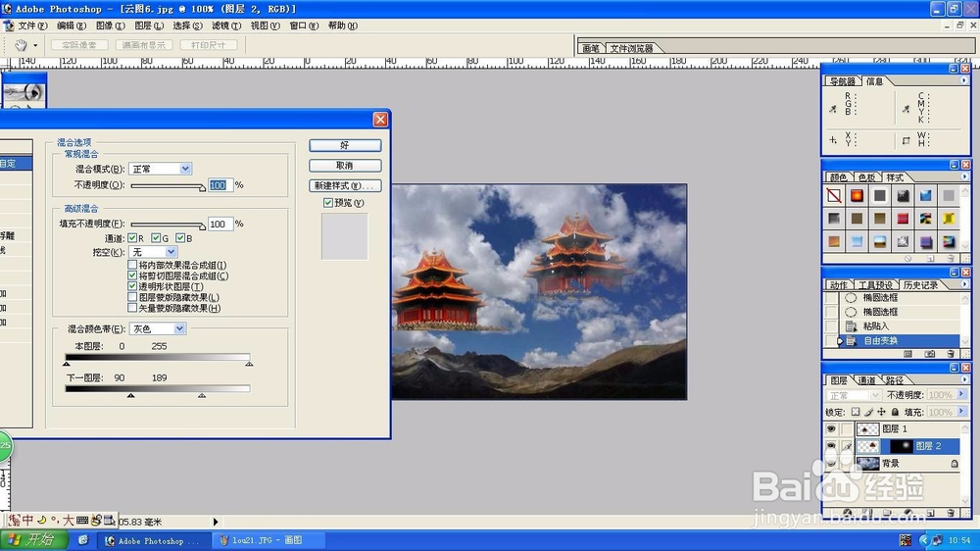Open the 混合颜色带 dropdown showing 灰色

[x=158, y=329]
